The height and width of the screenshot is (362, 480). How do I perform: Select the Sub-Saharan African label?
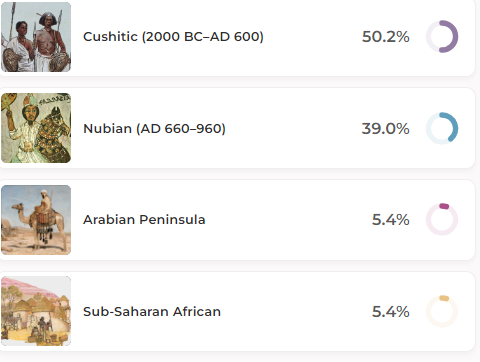tap(152, 312)
